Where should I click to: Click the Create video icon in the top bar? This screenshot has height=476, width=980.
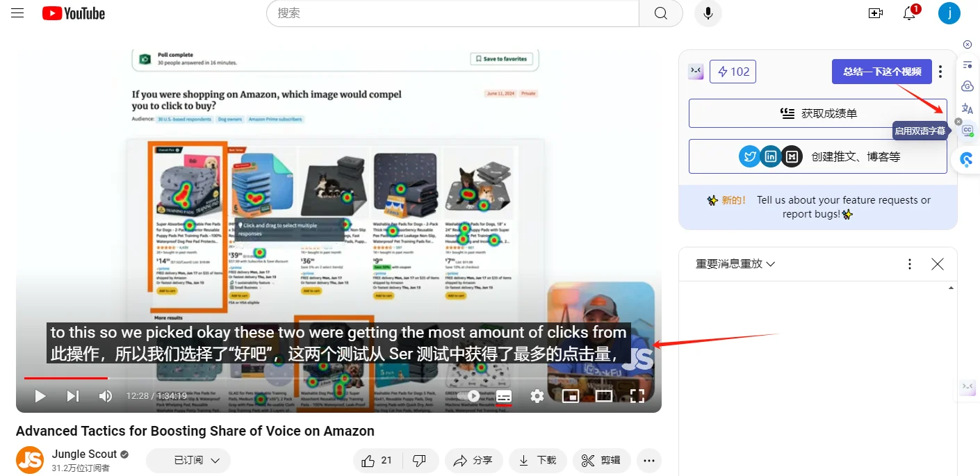point(875,13)
